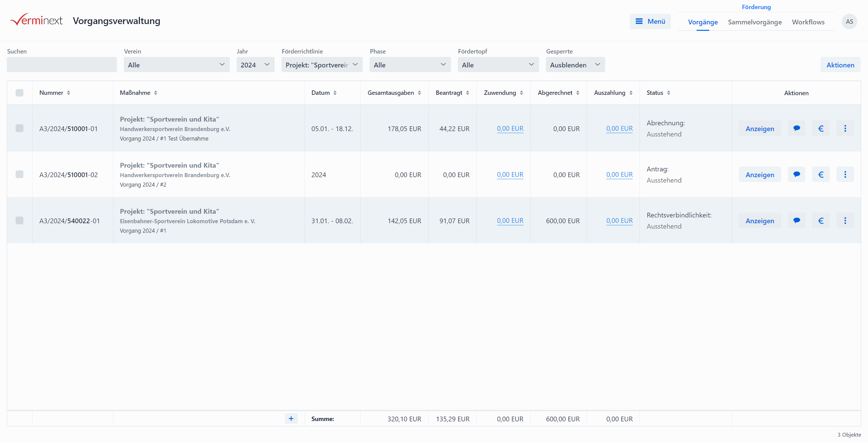Open Auszahlung 0,00 EUR link of 540022-01
This screenshot has height=442, width=868.
pos(619,220)
